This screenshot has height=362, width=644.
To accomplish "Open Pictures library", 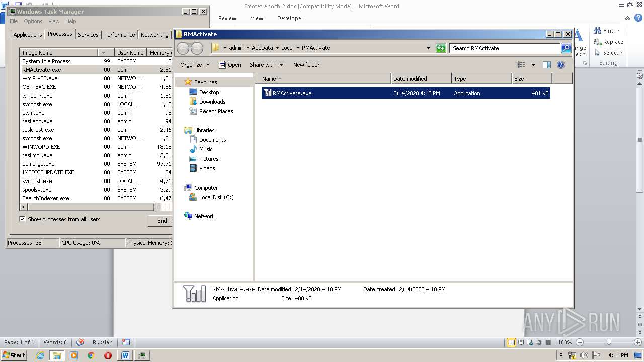I will coord(208,159).
